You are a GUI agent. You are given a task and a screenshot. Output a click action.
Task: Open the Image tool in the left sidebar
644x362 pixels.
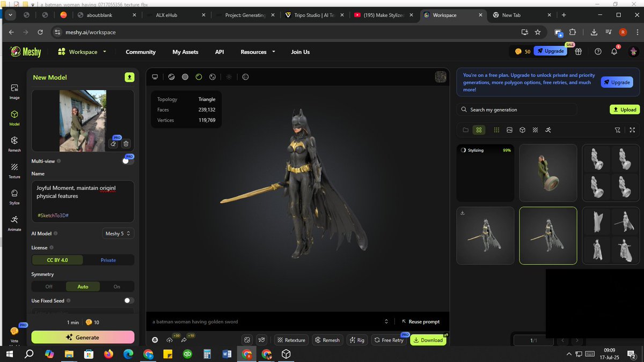(14, 91)
